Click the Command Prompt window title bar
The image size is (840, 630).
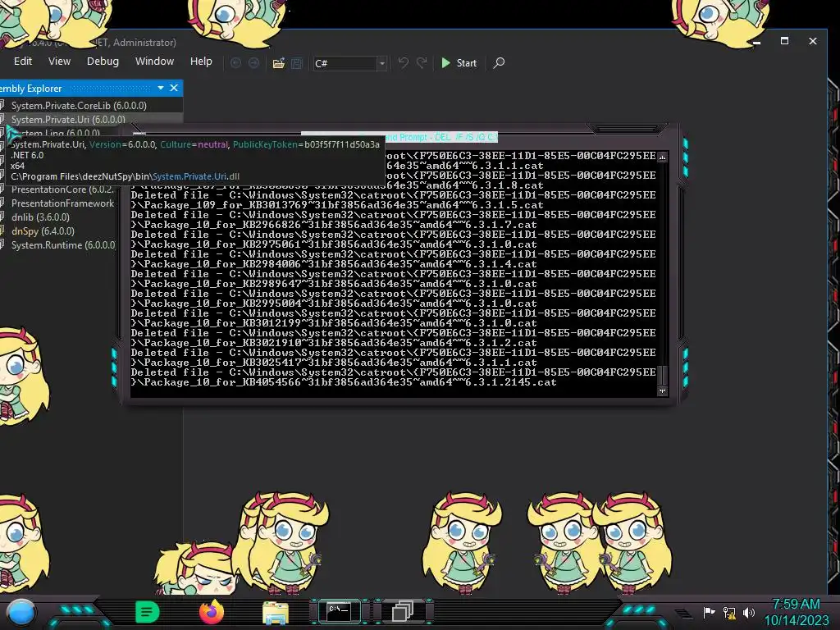click(x=399, y=137)
